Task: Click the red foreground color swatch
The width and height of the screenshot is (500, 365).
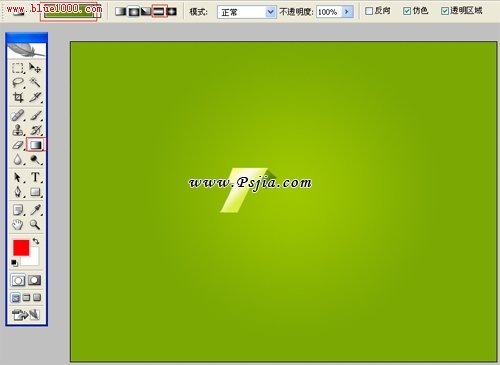Action: [21, 248]
